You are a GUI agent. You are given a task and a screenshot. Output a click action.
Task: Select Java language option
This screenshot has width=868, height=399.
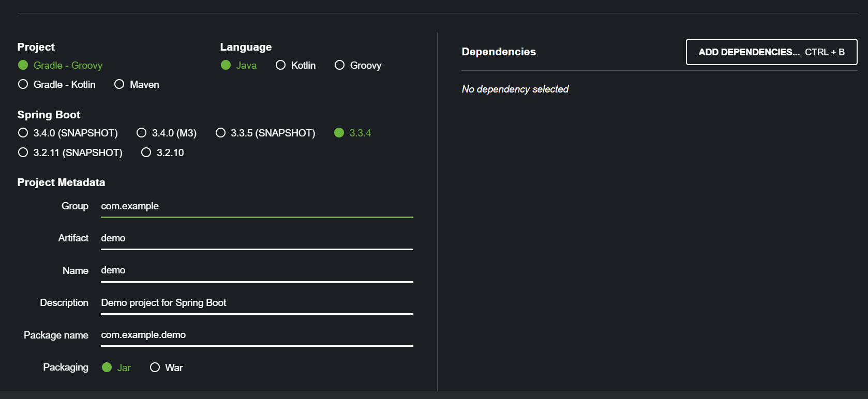(x=238, y=65)
